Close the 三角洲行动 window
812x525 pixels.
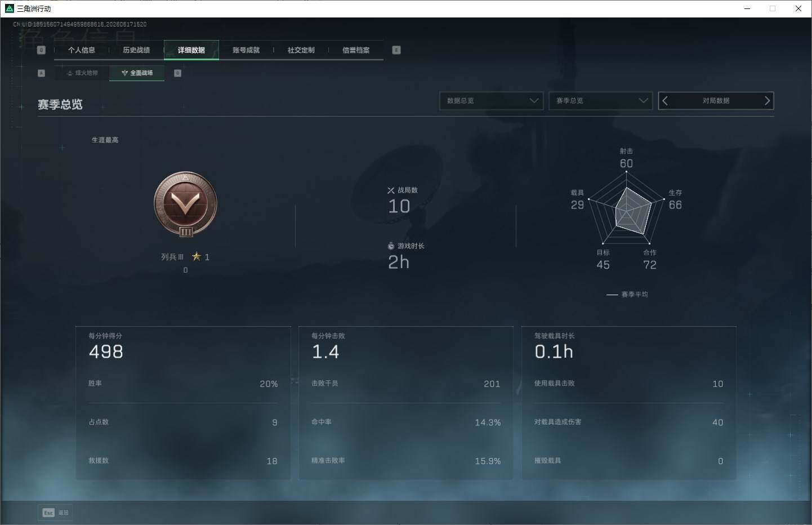pos(798,8)
